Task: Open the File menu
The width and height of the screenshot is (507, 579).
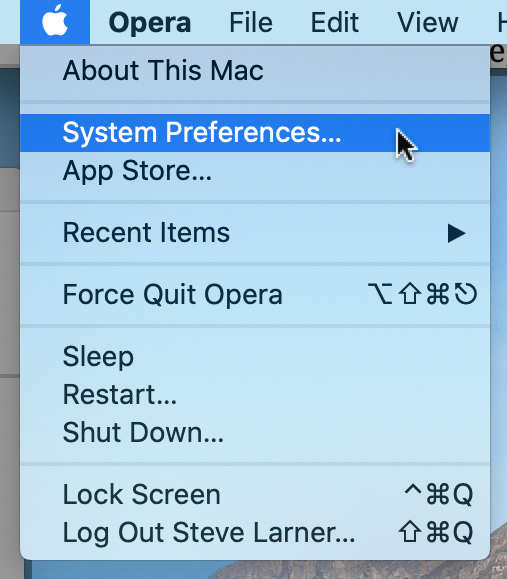Action: 251,23
